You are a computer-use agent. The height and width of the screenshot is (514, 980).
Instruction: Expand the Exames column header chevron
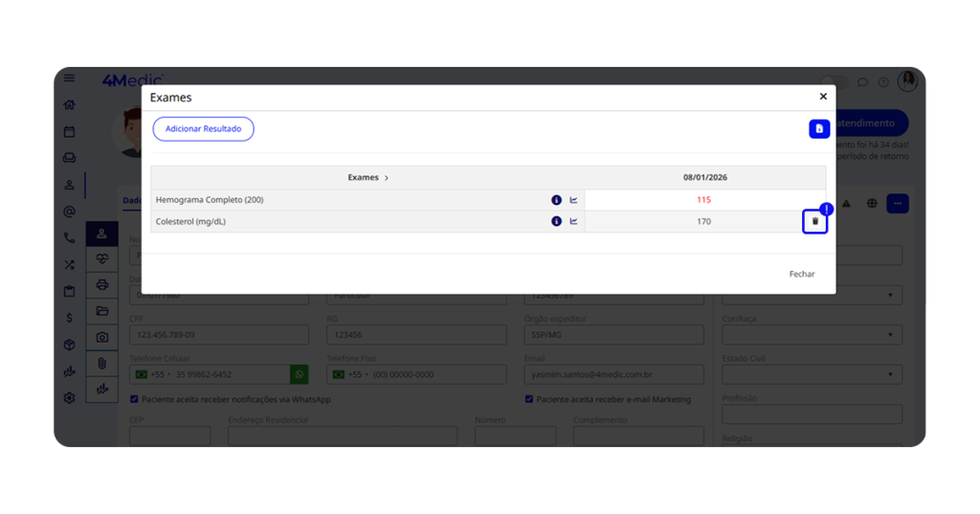click(387, 178)
